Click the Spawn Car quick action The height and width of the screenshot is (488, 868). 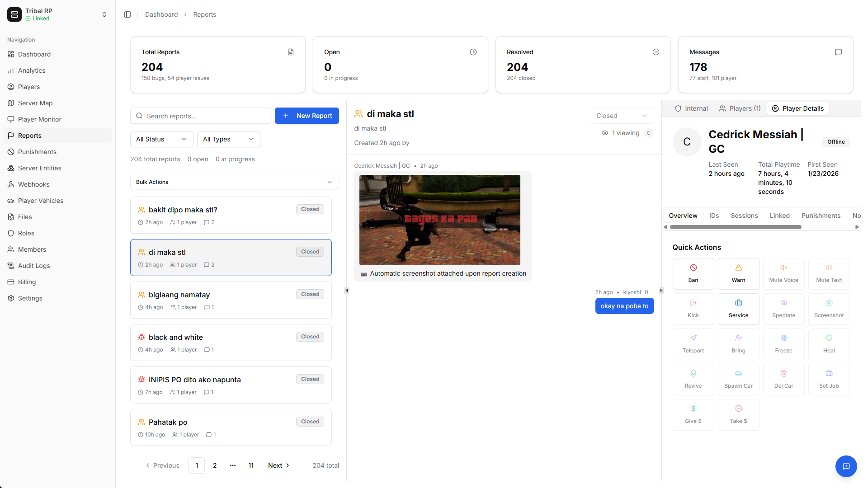[x=738, y=380]
